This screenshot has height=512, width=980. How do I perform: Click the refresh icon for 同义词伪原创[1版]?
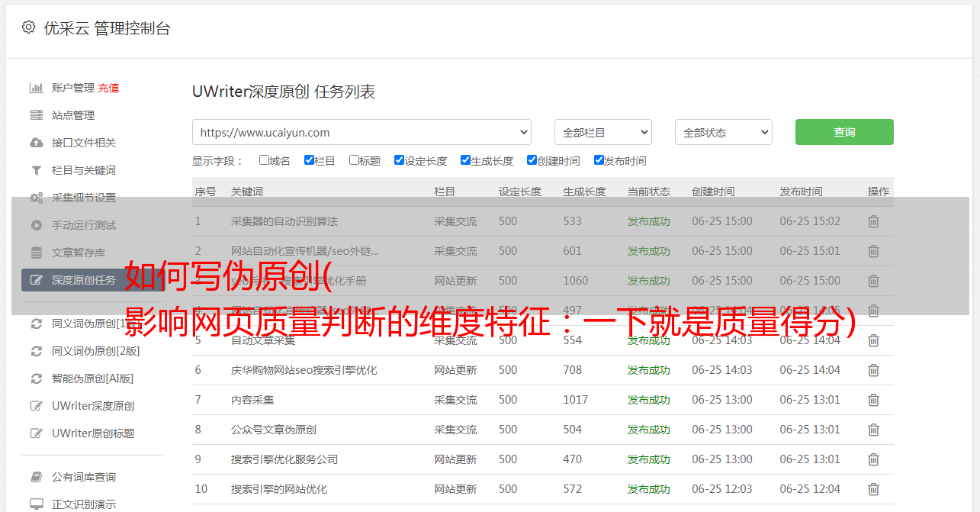pyautogui.click(x=36, y=324)
